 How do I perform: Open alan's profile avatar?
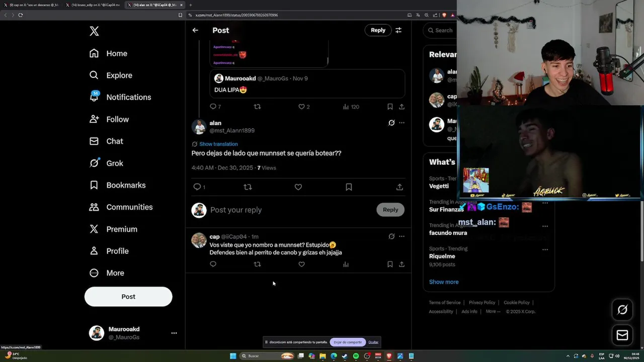pos(199,127)
